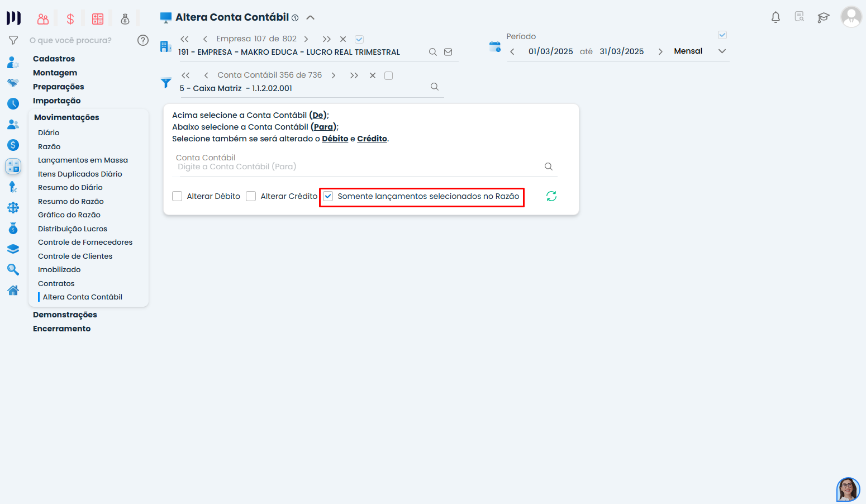This screenshot has height=504, width=866.
Task: Open the Mensal period dropdown
Action: click(700, 51)
